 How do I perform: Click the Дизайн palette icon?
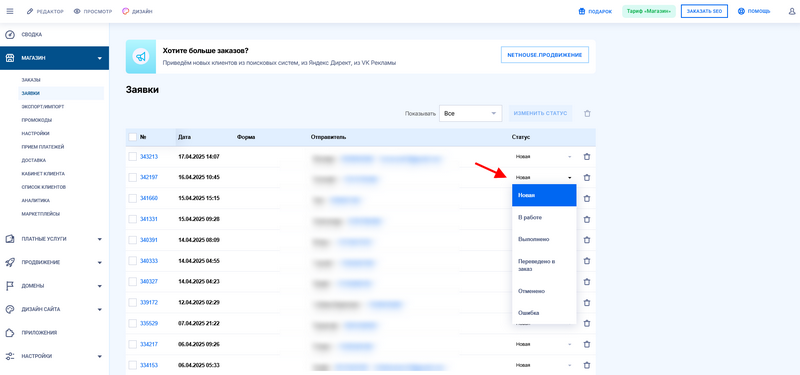126,11
